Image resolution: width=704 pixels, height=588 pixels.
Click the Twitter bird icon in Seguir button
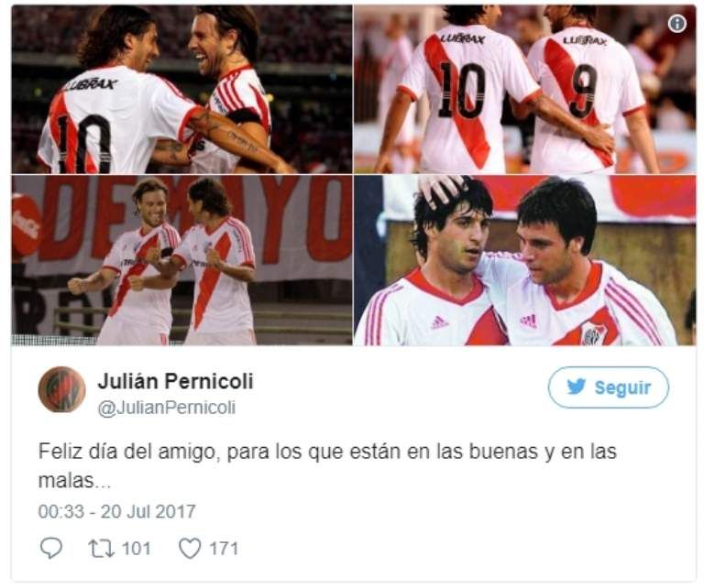[576, 387]
